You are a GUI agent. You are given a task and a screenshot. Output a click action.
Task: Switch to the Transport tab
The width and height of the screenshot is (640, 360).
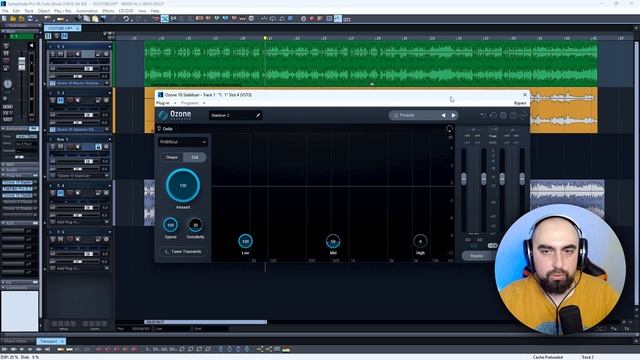point(49,341)
